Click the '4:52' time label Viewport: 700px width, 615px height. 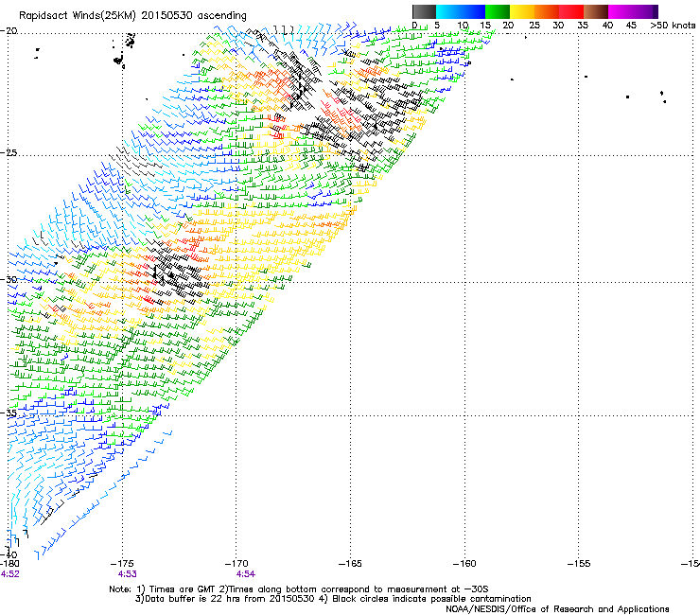(x=10, y=574)
